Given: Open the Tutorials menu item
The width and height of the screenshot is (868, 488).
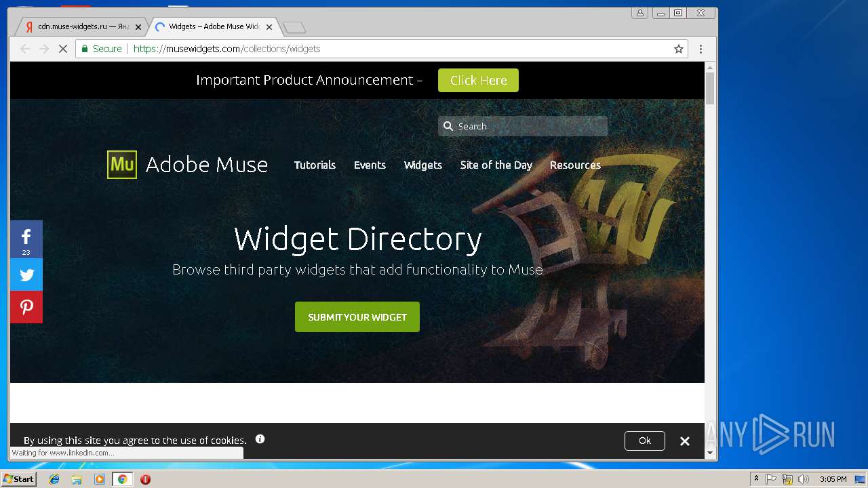Looking at the screenshot, I should coord(315,165).
